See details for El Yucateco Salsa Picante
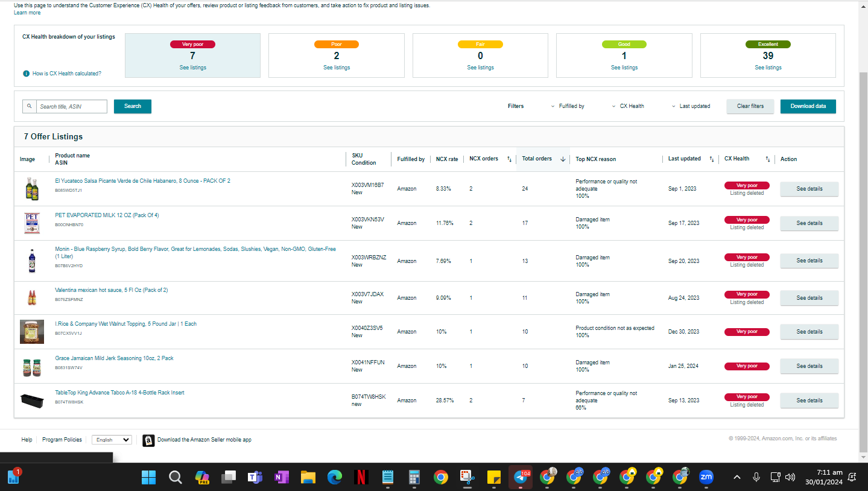This screenshot has height=491, width=868. [809, 189]
